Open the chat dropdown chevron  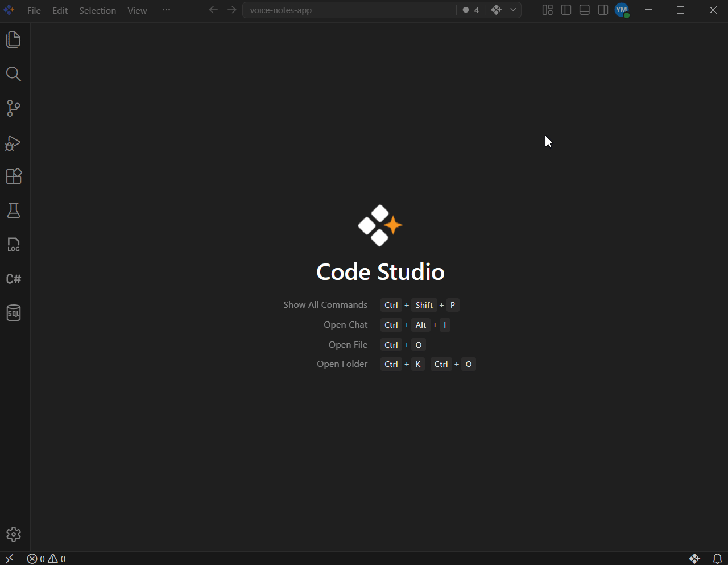click(x=513, y=10)
